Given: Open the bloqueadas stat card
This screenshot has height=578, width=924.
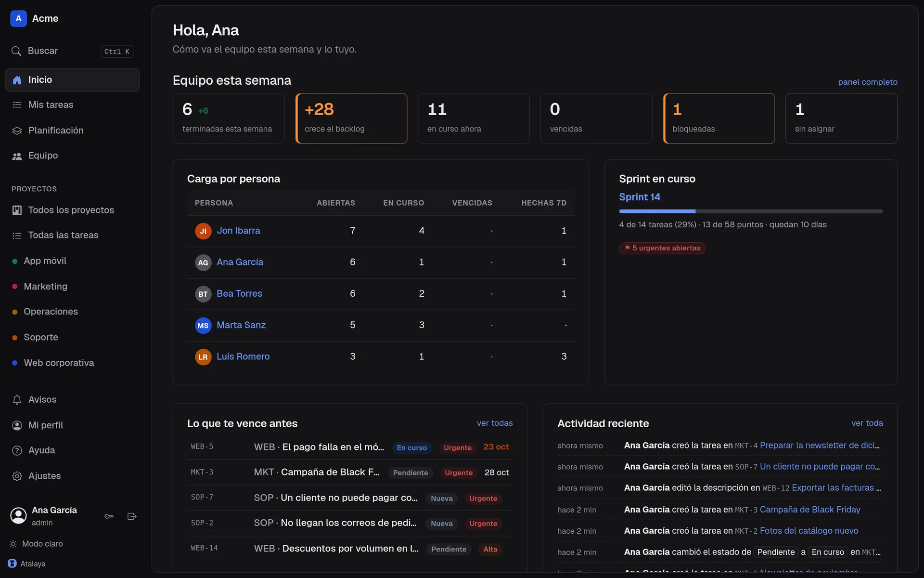Looking at the screenshot, I should (719, 118).
